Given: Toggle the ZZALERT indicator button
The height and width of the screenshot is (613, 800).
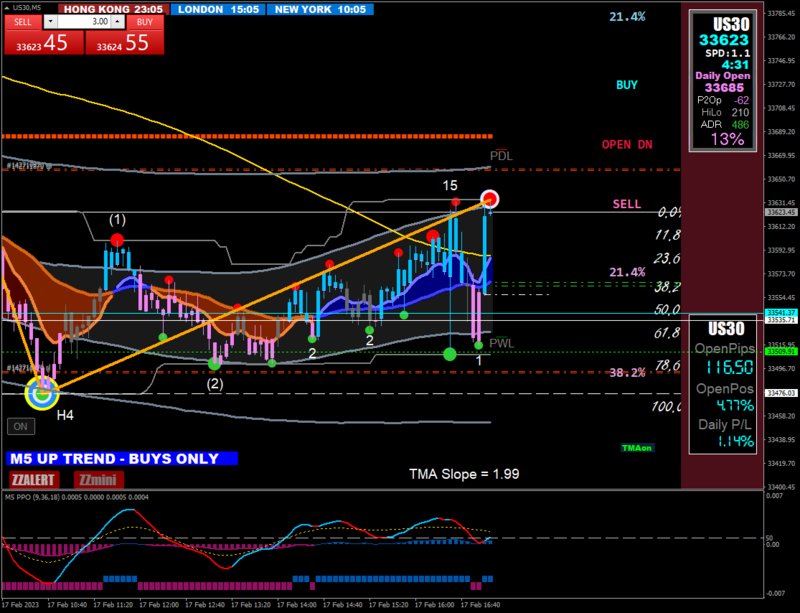Looking at the screenshot, I should click(34, 480).
